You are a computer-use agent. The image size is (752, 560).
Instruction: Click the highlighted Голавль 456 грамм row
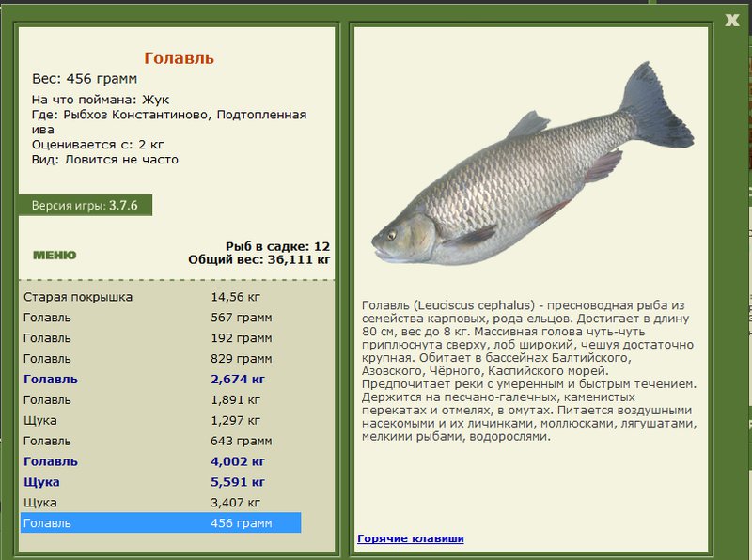(161, 523)
